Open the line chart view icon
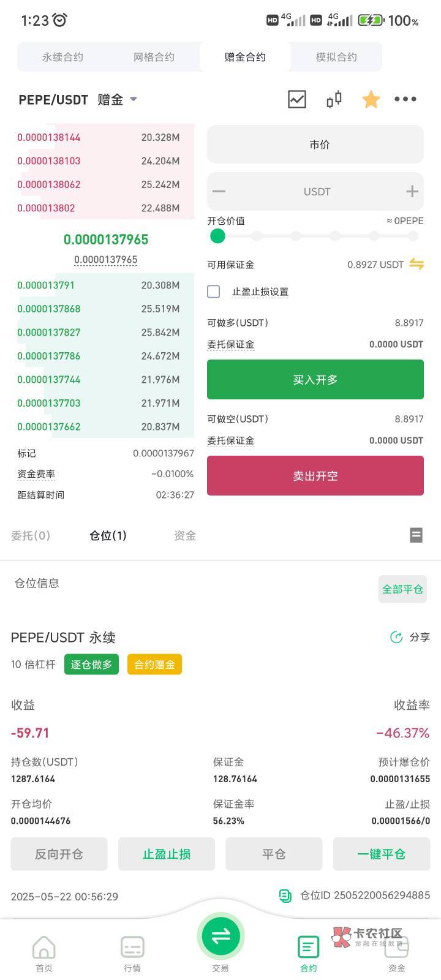The image size is (441, 980). (297, 99)
